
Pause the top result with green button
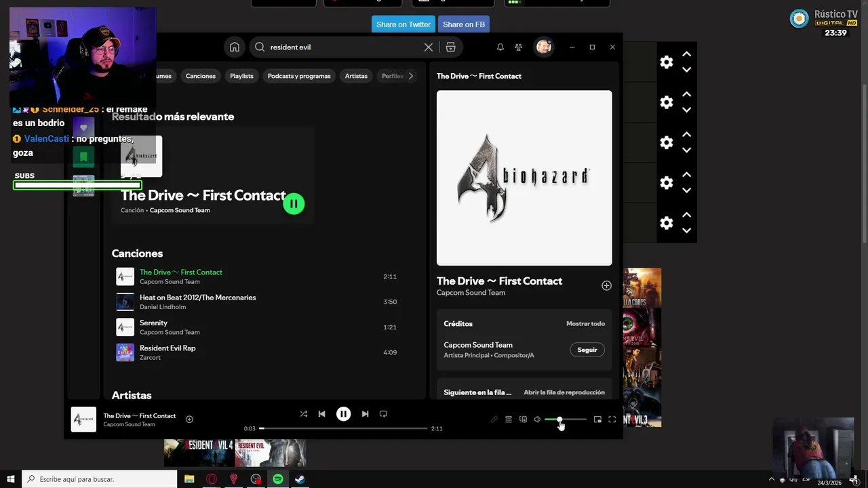coord(294,203)
